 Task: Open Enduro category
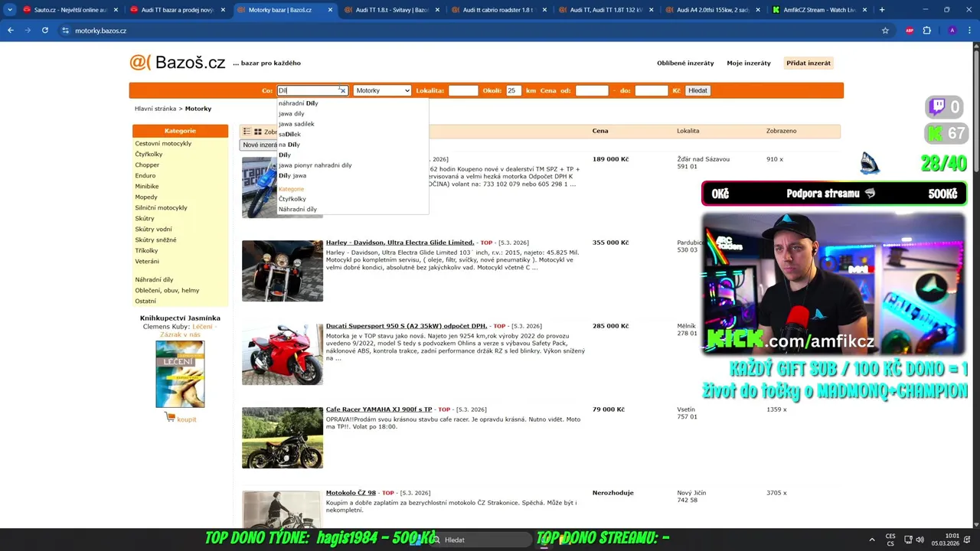click(x=145, y=175)
